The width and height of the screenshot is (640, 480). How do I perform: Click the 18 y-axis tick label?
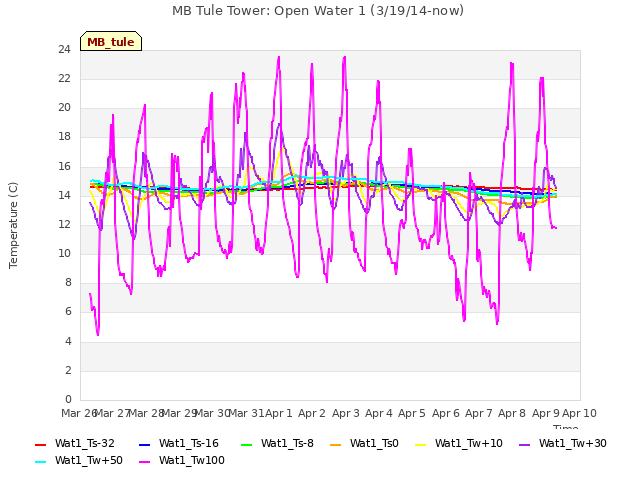pyautogui.click(x=64, y=137)
